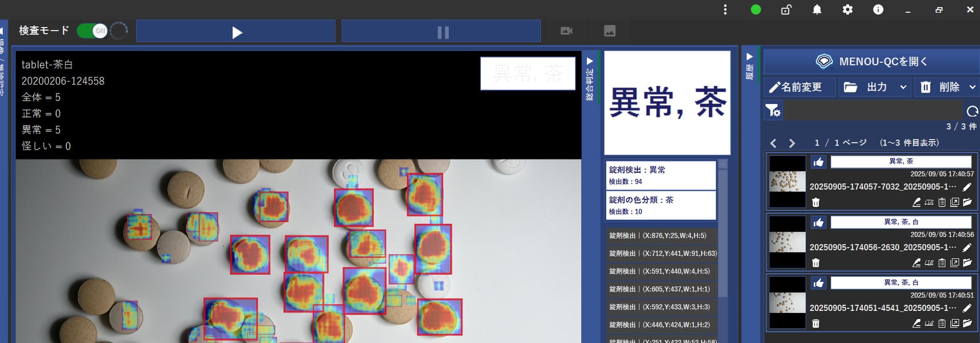The height and width of the screenshot is (343, 980).
Task: Click thumbs-up on the 17:40:57 history item
Action: [819, 162]
